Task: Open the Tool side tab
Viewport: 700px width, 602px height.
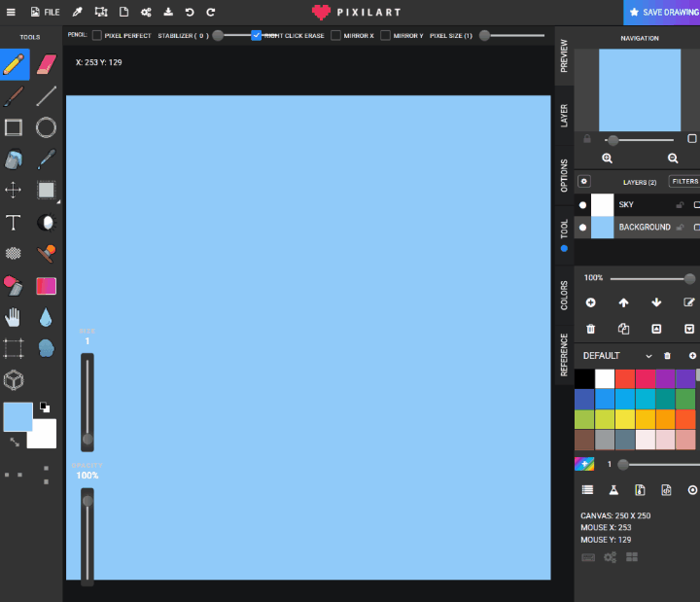Action: pos(564,235)
